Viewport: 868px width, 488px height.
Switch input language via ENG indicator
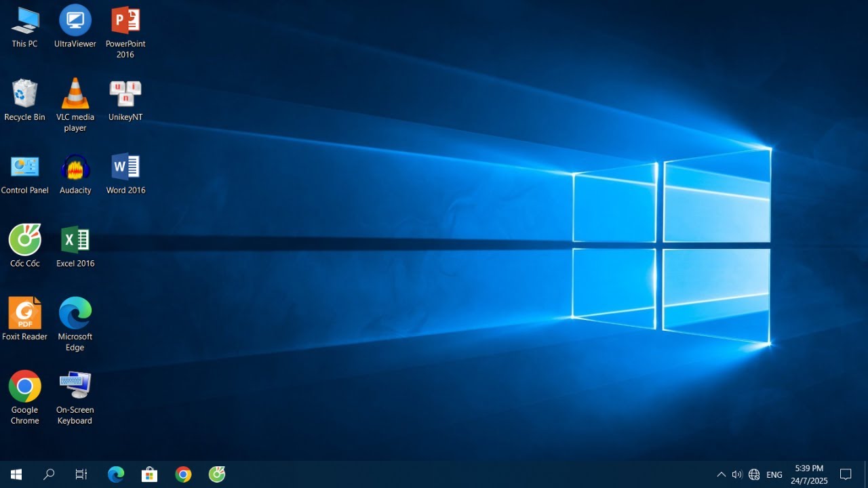click(x=774, y=474)
